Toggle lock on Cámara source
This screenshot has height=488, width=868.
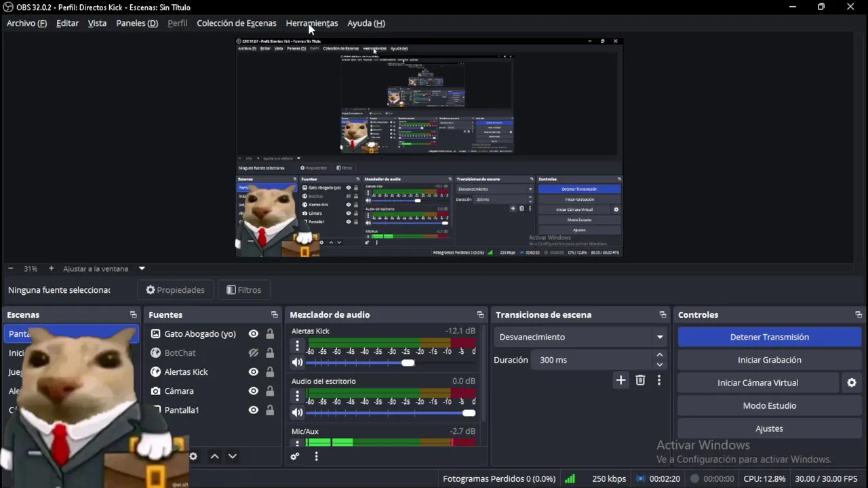[270, 391]
